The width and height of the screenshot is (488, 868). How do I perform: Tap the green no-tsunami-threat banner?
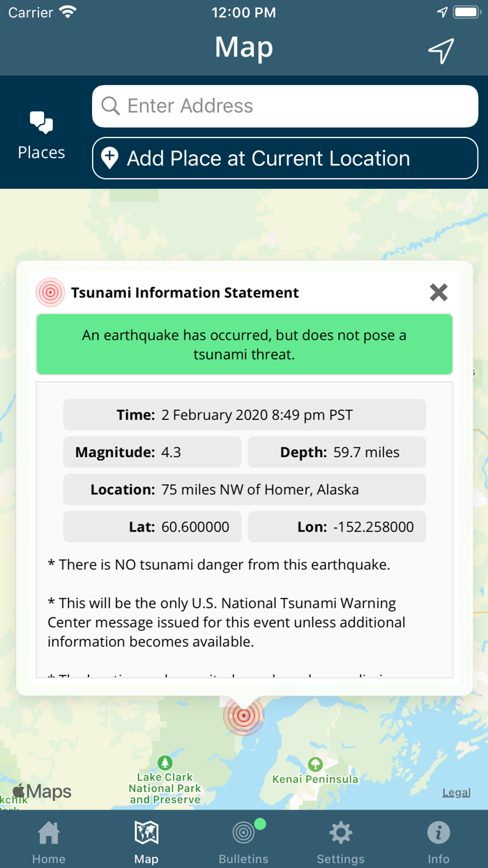pyautogui.click(x=244, y=343)
